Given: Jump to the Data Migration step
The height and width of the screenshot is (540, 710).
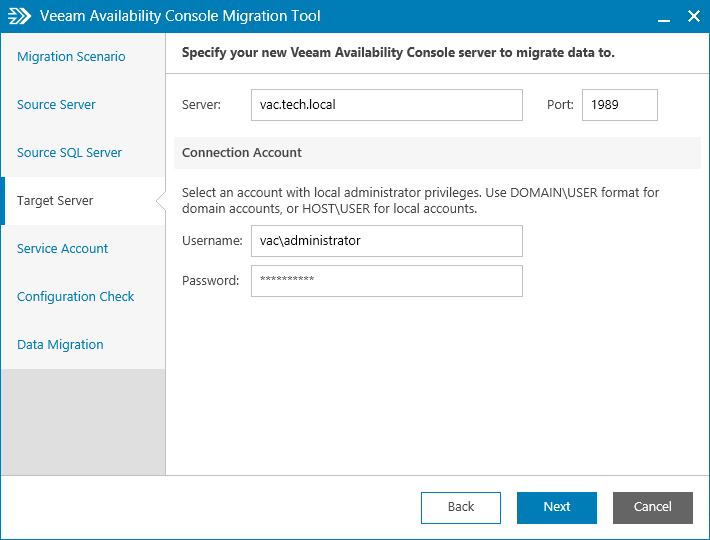Looking at the screenshot, I should (x=60, y=345).
